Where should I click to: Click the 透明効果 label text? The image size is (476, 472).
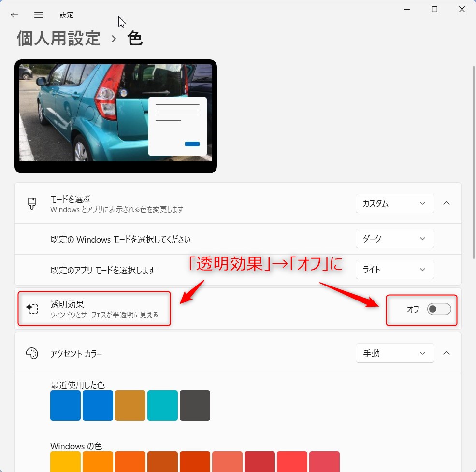(x=67, y=304)
